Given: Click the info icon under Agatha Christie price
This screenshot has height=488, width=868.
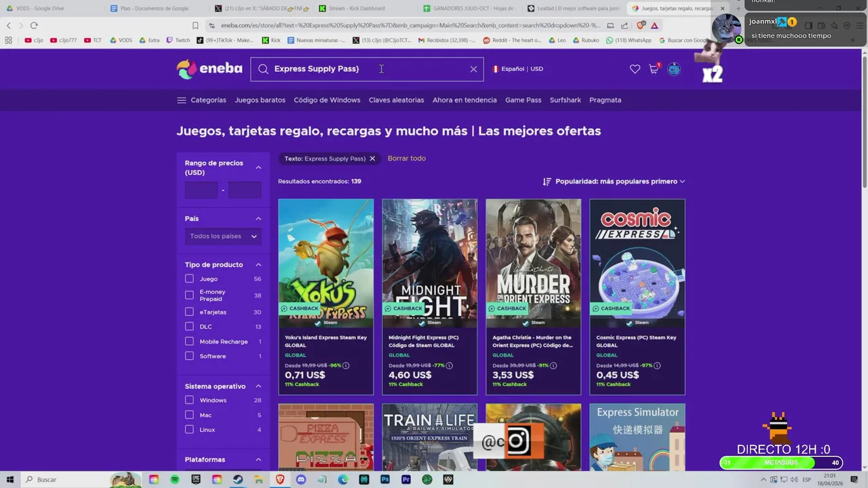Looking at the screenshot, I should pos(553,365).
